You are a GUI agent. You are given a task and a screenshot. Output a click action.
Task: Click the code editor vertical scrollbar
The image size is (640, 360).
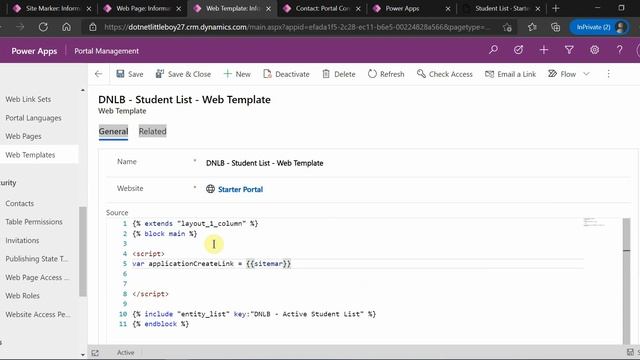(x=627, y=281)
